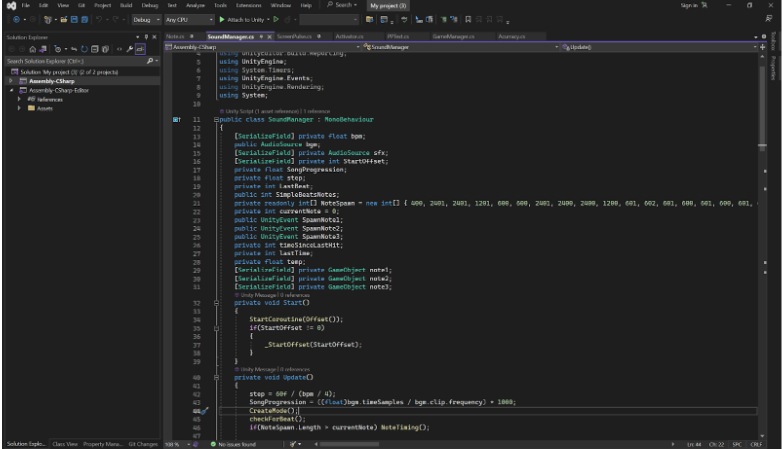
Task: Click the Sign in link
Action: coord(689,5)
